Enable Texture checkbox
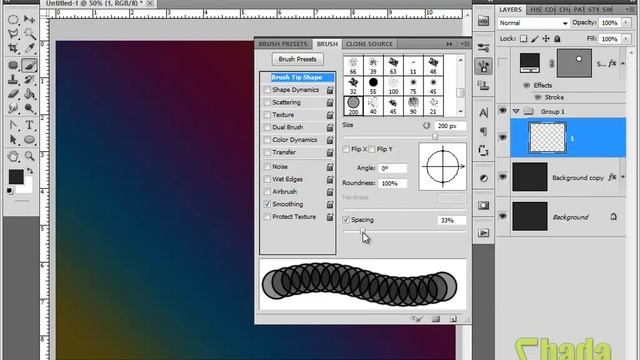 tap(267, 115)
